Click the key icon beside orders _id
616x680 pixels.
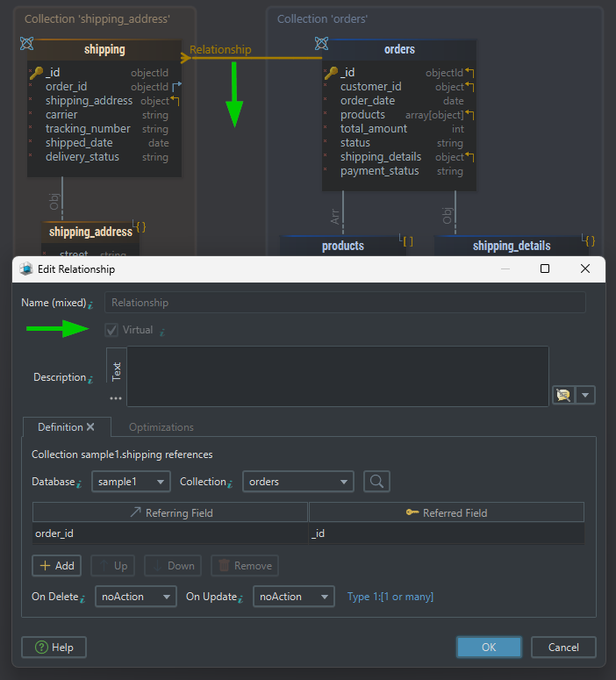pos(332,73)
